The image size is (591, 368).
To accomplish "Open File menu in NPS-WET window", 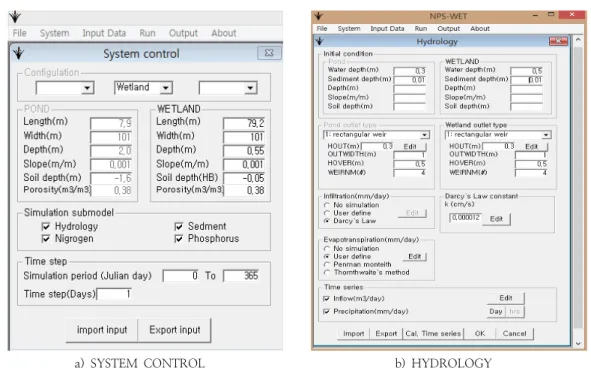I will tap(322, 29).
